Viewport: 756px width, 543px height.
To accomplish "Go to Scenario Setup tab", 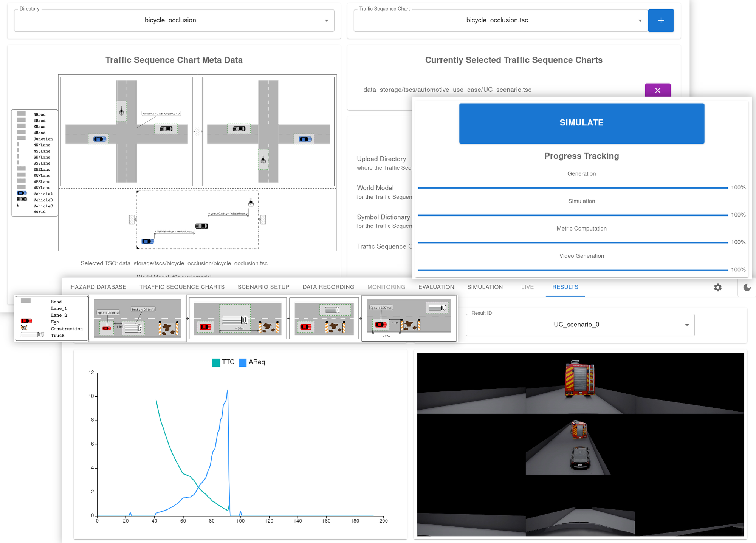I will pos(263,287).
